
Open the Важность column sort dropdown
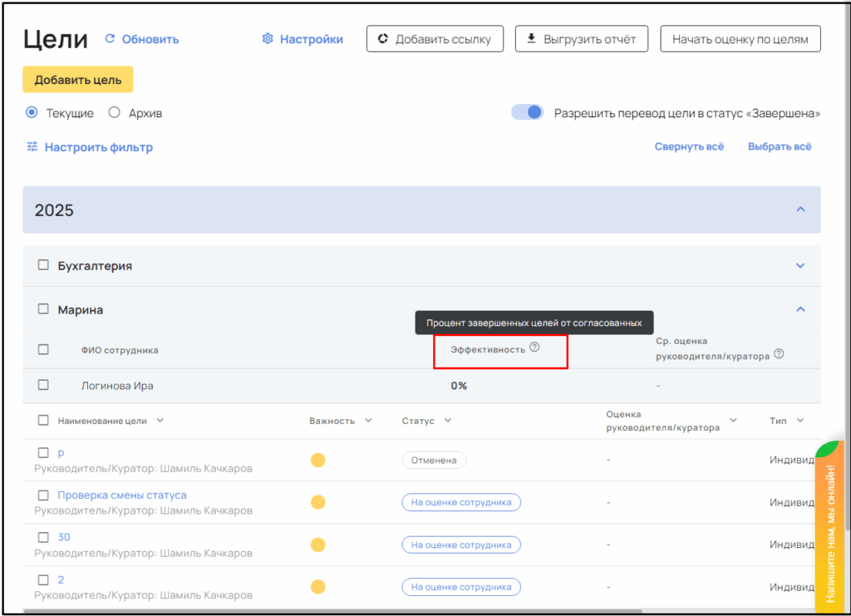tap(368, 421)
